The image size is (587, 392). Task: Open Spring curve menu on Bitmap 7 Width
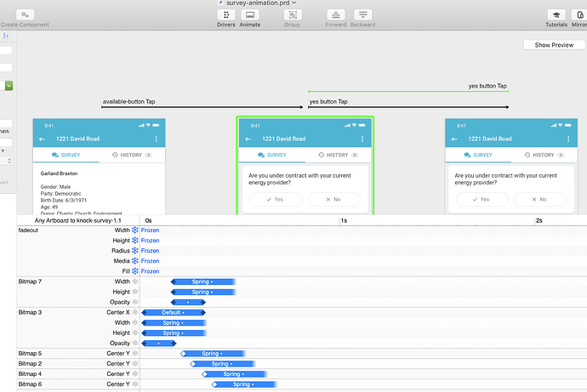click(x=202, y=281)
